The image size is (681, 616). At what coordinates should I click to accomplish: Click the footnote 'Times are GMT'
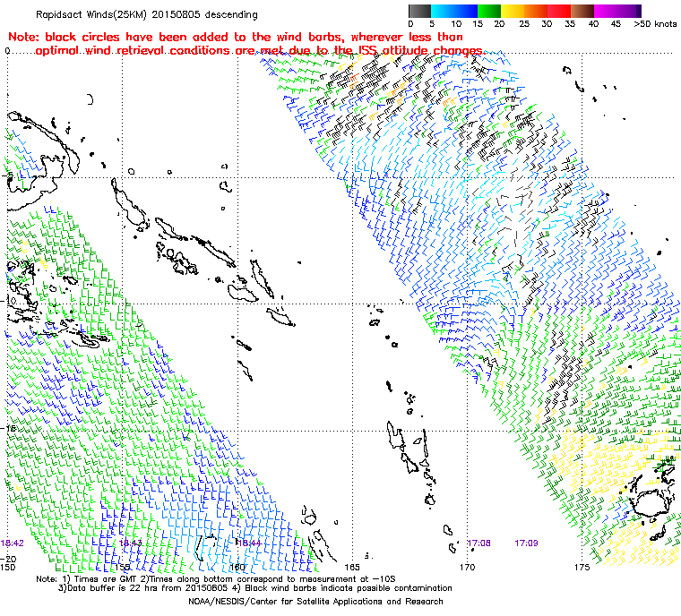(x=104, y=579)
